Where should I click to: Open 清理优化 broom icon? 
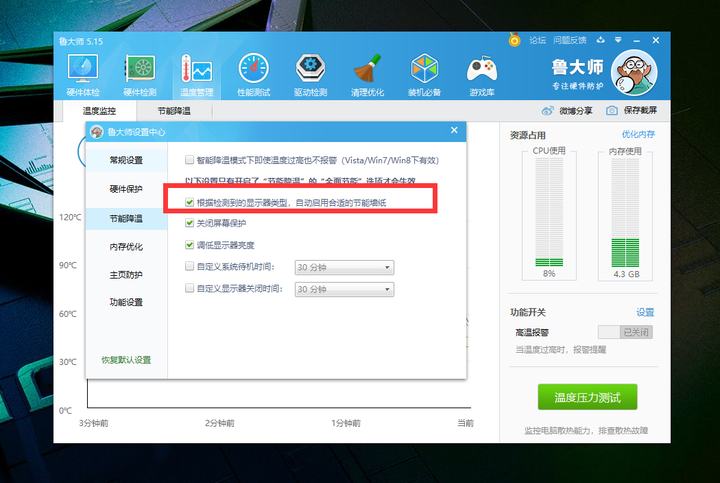coord(367,68)
